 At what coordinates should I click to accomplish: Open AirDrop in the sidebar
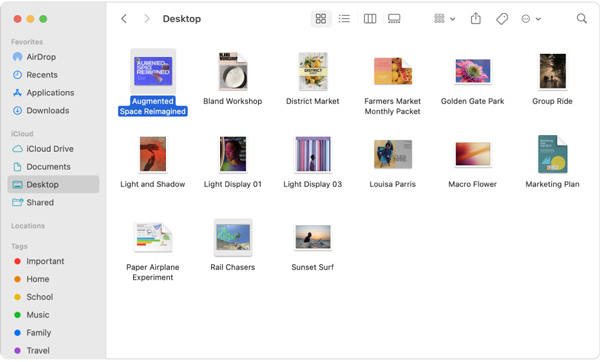click(53, 57)
